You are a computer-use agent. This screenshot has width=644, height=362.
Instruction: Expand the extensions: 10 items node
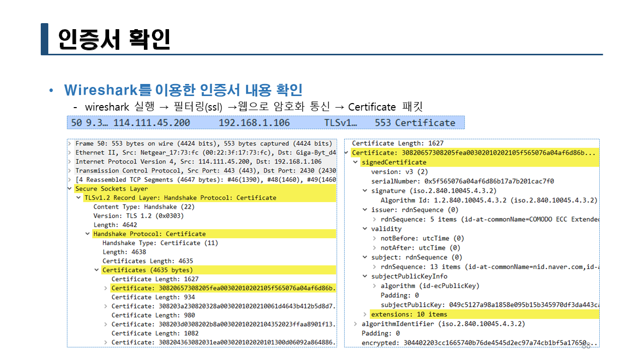[x=365, y=314]
